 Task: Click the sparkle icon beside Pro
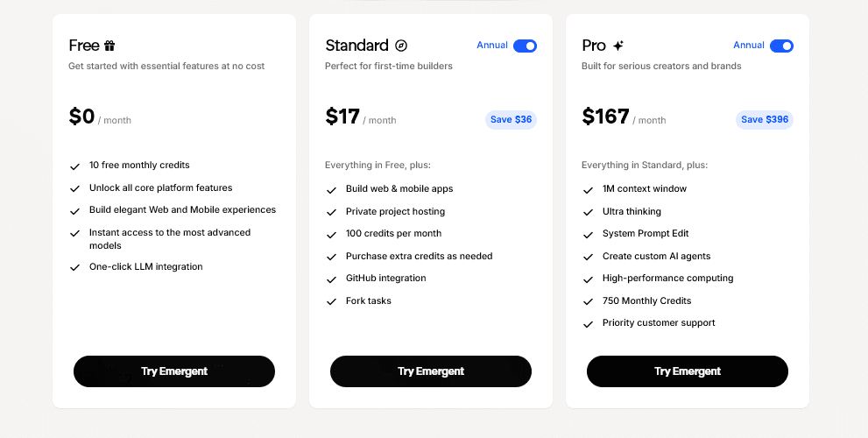(x=618, y=46)
